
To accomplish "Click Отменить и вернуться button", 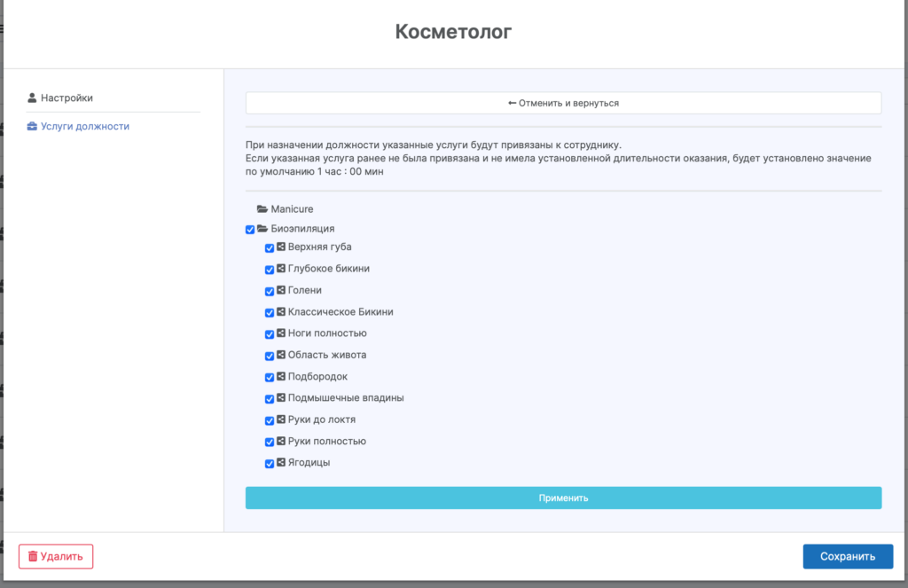I will coord(563,103).
